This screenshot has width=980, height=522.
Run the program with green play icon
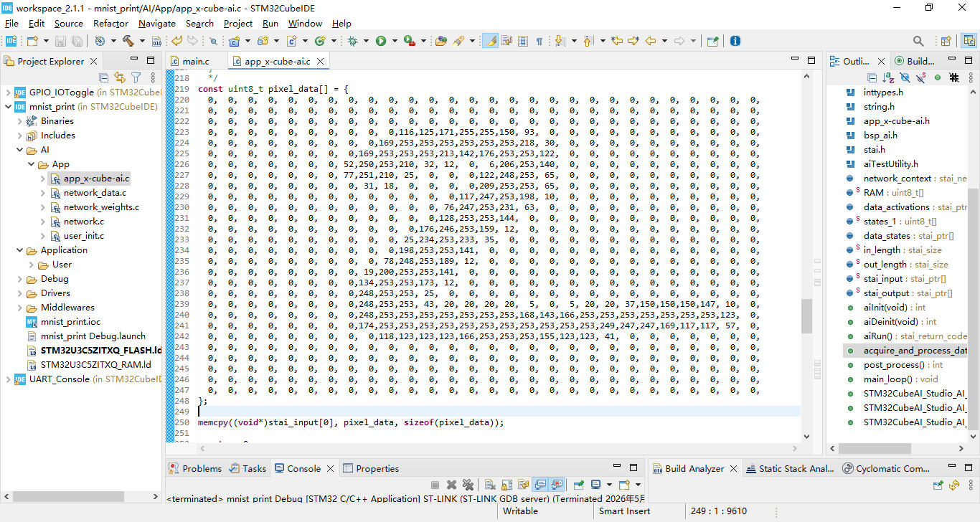381,41
